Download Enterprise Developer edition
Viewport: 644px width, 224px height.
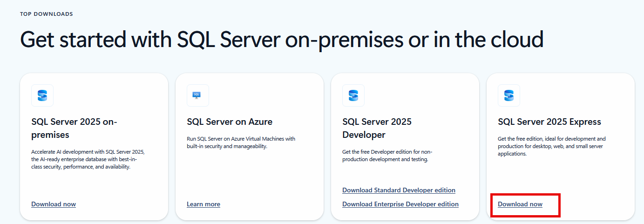click(x=400, y=204)
